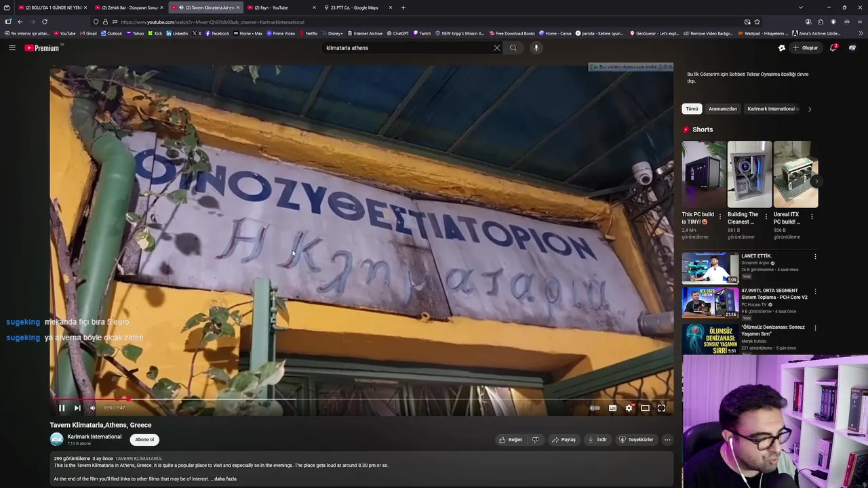Bookmark this page with the star

pos(757,22)
